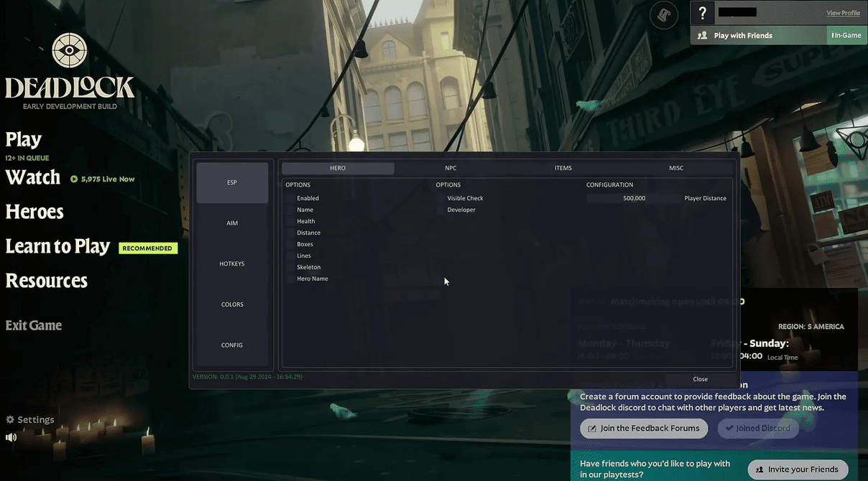The image size is (868, 481).
Task: Open the Resources menu item
Action: pos(47,281)
